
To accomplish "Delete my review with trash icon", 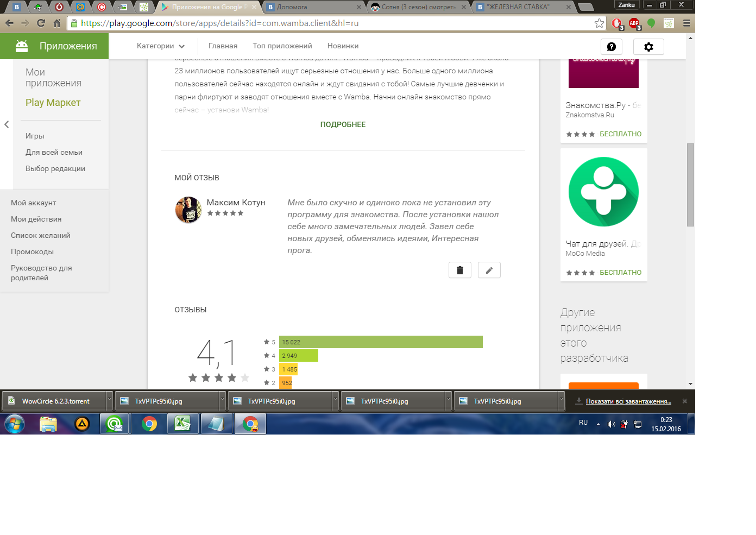I will pyautogui.click(x=459, y=270).
